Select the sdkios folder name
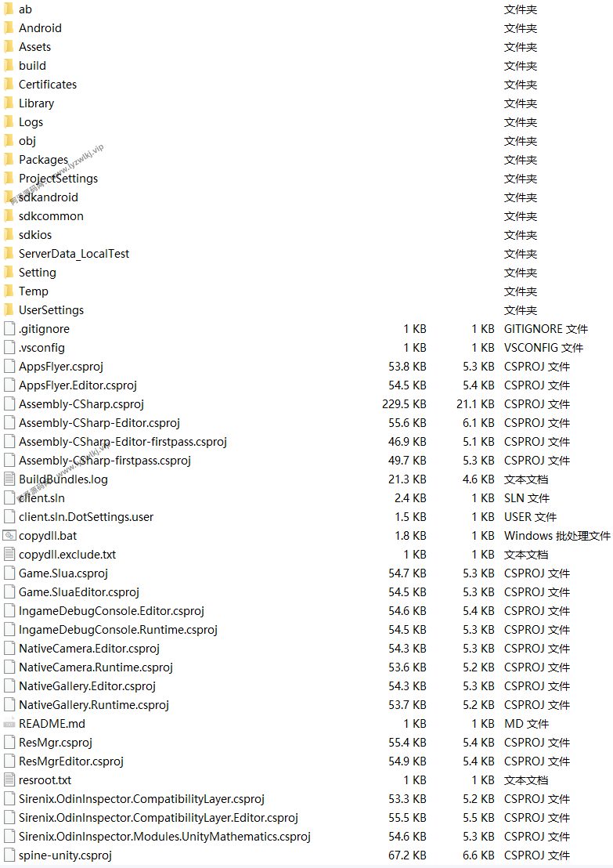 click(35, 235)
